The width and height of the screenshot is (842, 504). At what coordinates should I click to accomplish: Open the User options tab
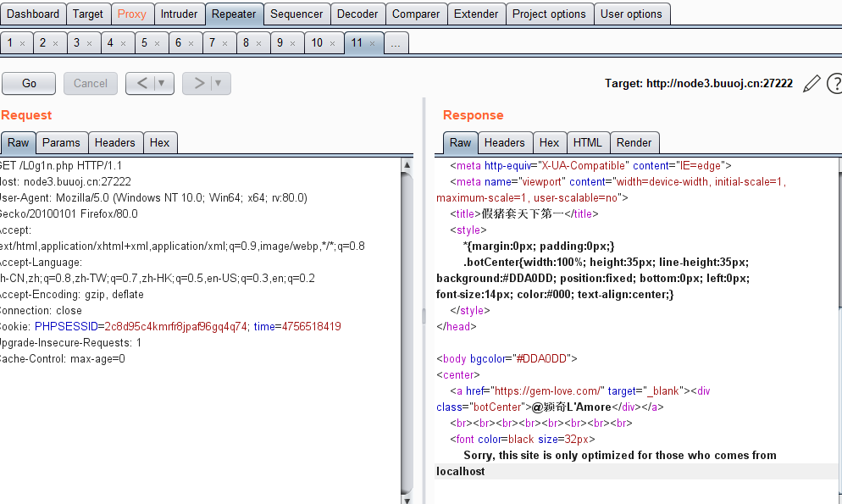[632, 14]
